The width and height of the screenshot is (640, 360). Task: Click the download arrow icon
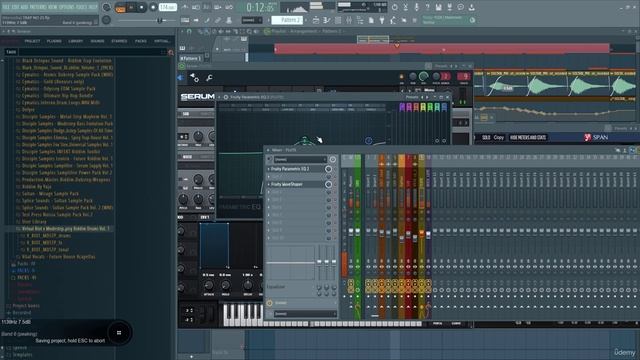471,7
